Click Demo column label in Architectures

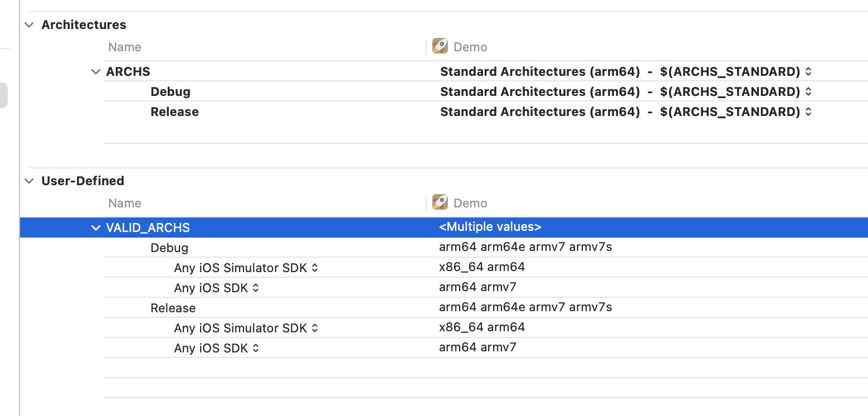(x=471, y=47)
